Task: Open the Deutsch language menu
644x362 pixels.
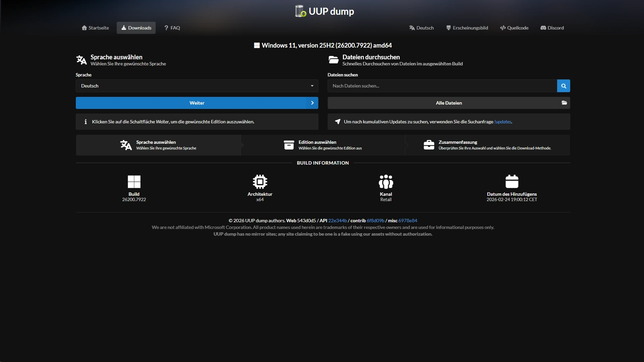Action: click(421, 28)
